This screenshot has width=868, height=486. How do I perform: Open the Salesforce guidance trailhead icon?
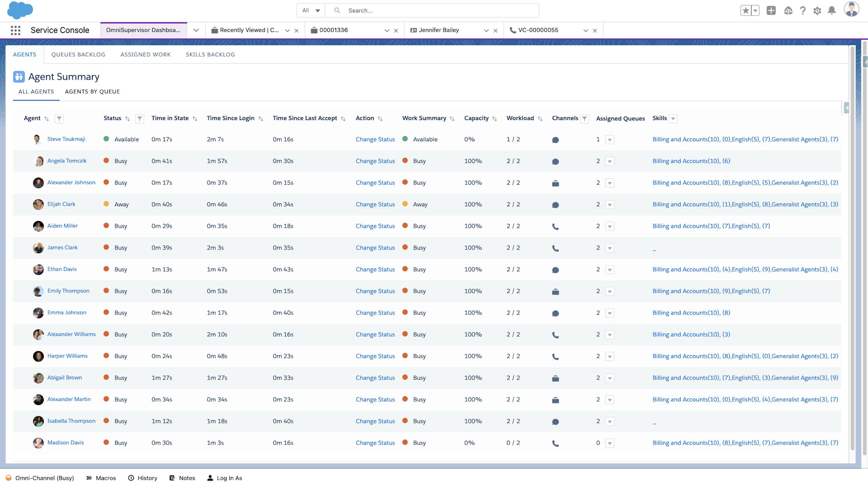788,11
